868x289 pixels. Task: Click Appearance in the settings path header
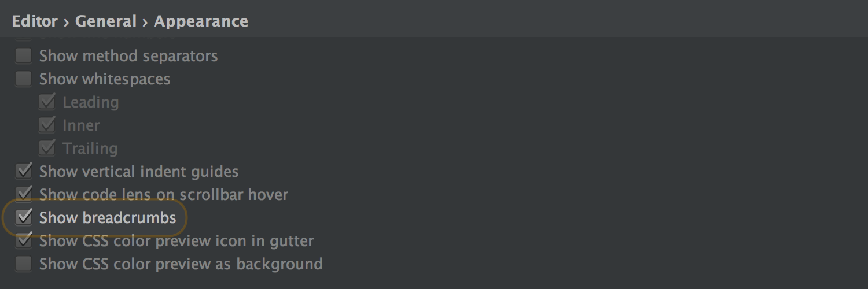pos(201,21)
